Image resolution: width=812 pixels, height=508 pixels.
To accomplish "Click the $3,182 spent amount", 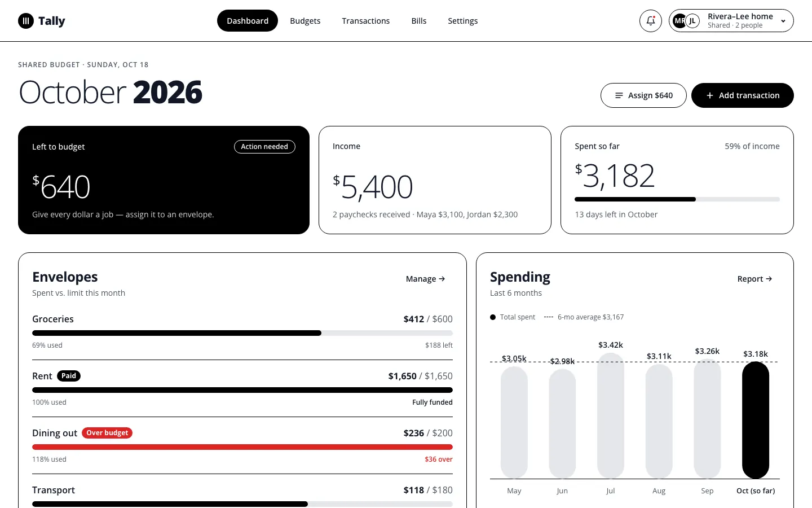I will (x=615, y=176).
